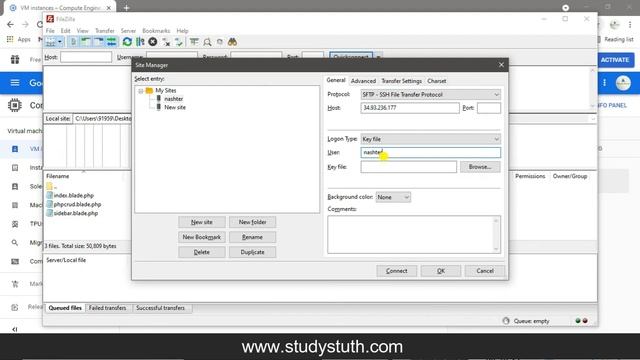
Task: Select sidebar.blade.php in local file list
Action: click(x=76, y=213)
